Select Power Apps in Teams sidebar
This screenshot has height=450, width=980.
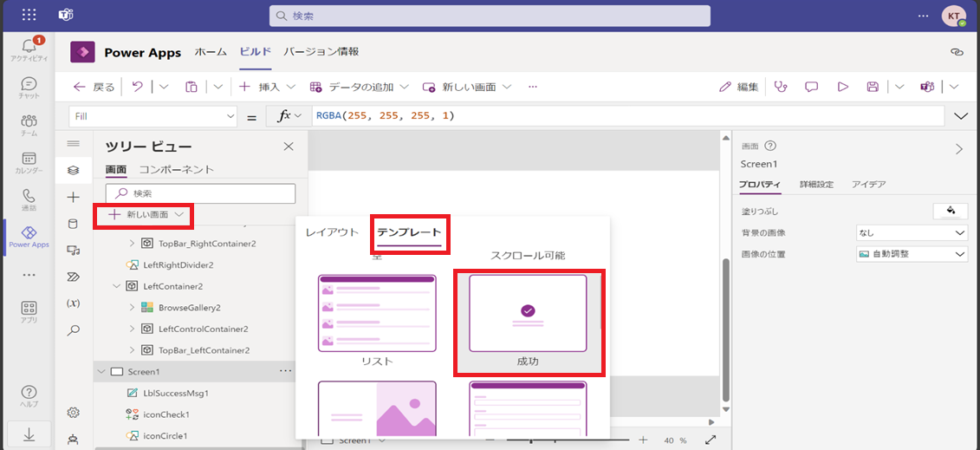(29, 237)
